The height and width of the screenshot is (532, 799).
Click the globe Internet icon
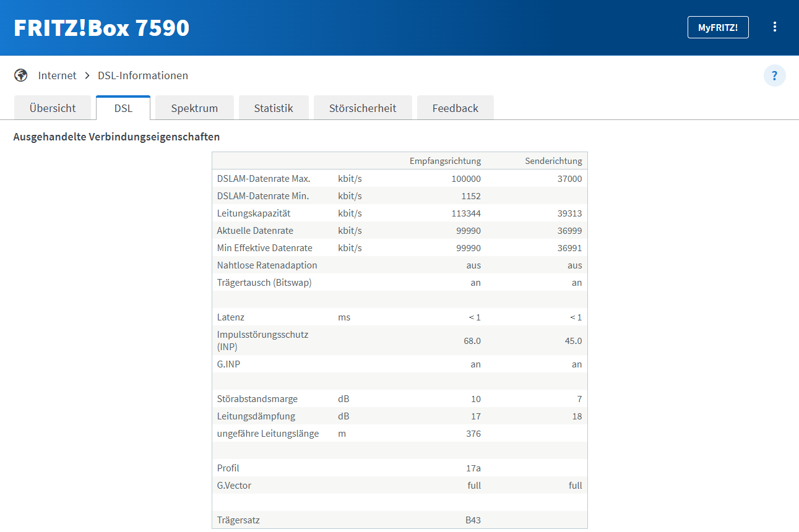pyautogui.click(x=21, y=75)
